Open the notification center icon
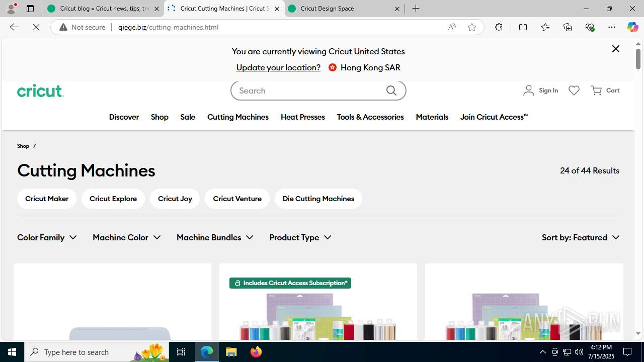 (628, 352)
